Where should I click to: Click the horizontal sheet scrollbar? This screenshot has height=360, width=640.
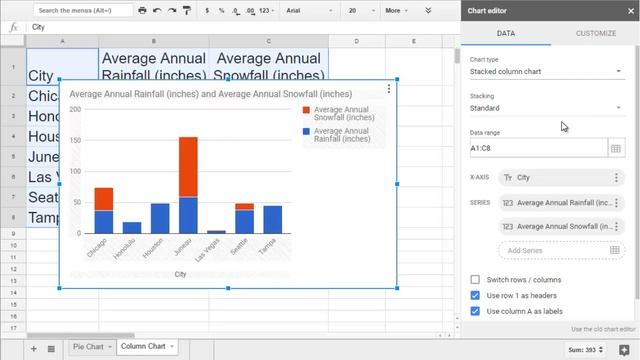pyautogui.click(x=80, y=336)
